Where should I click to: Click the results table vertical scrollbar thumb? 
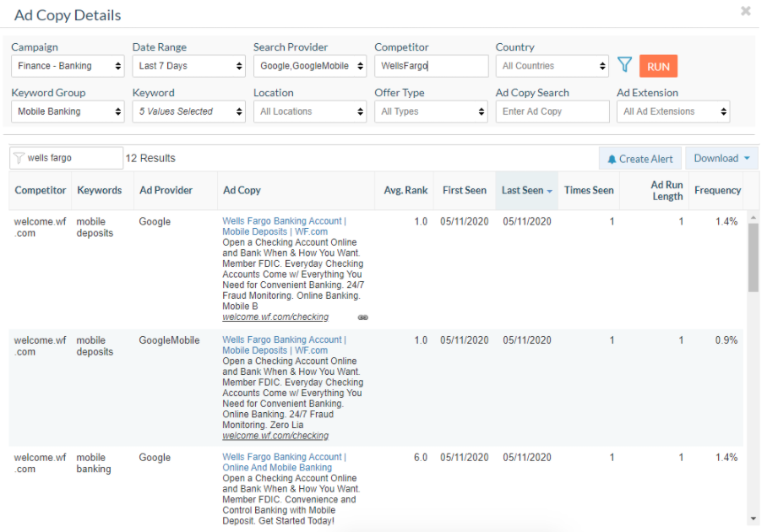(x=753, y=258)
